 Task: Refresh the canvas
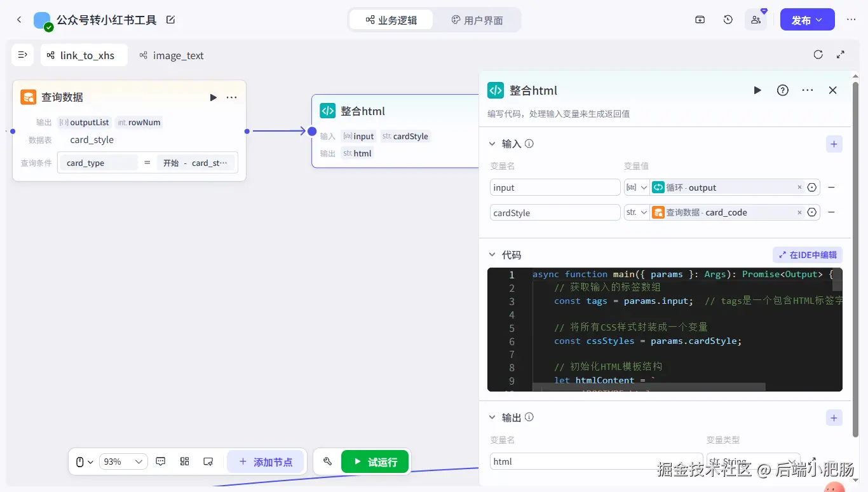click(818, 55)
